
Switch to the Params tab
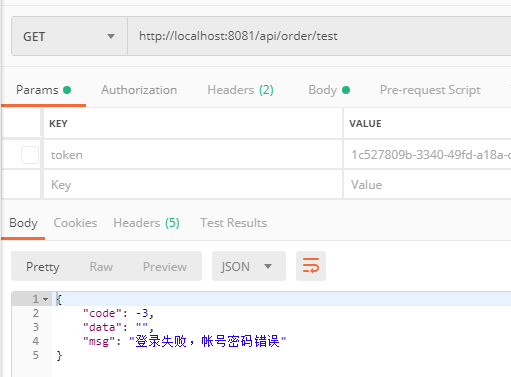click(43, 90)
